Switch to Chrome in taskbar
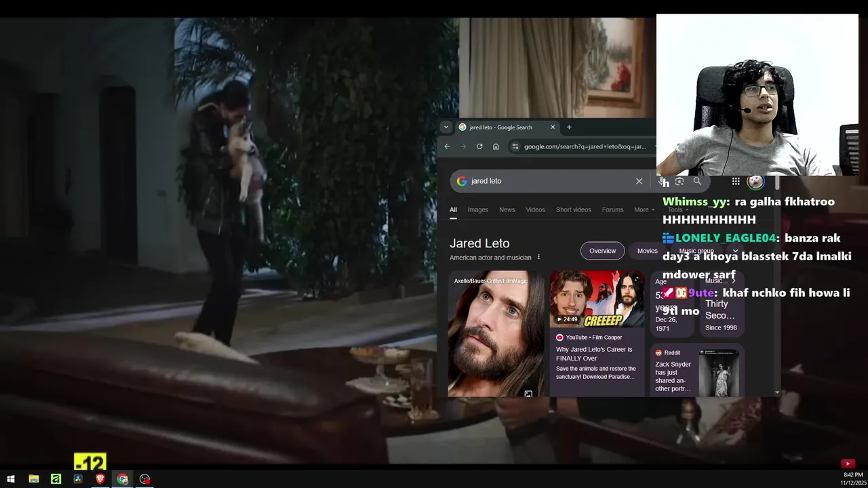The height and width of the screenshot is (488, 868). (x=123, y=479)
